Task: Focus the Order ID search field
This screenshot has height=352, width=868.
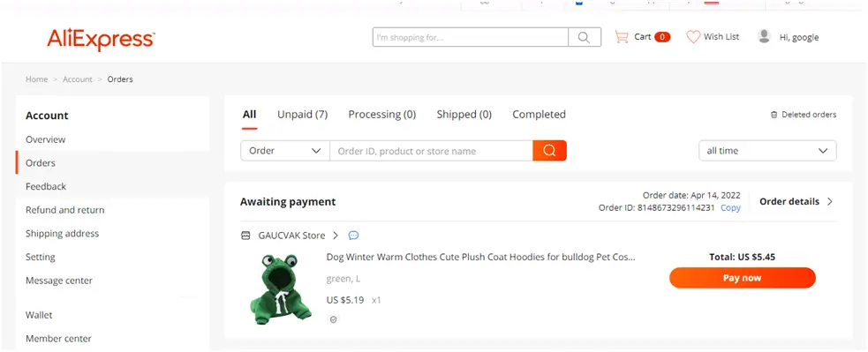Action: tap(431, 151)
